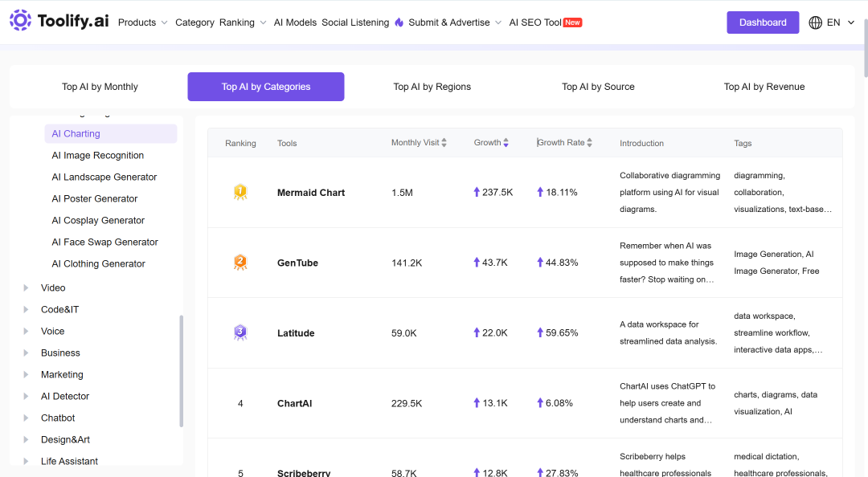
Task: Select AI Poster Generator in sidebar
Action: [95, 198]
